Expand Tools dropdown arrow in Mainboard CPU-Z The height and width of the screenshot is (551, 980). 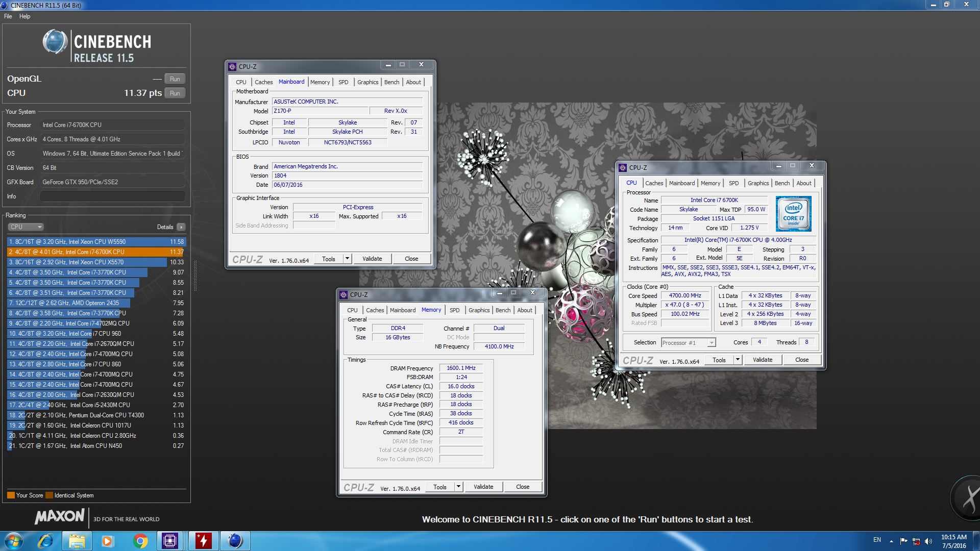pyautogui.click(x=347, y=259)
